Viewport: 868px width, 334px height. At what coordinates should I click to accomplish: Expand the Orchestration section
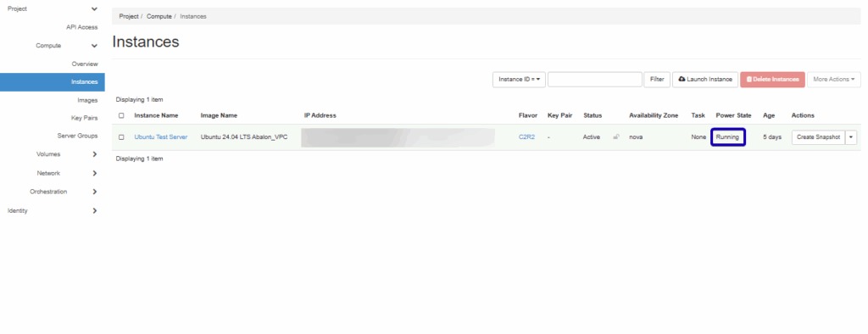tap(95, 192)
